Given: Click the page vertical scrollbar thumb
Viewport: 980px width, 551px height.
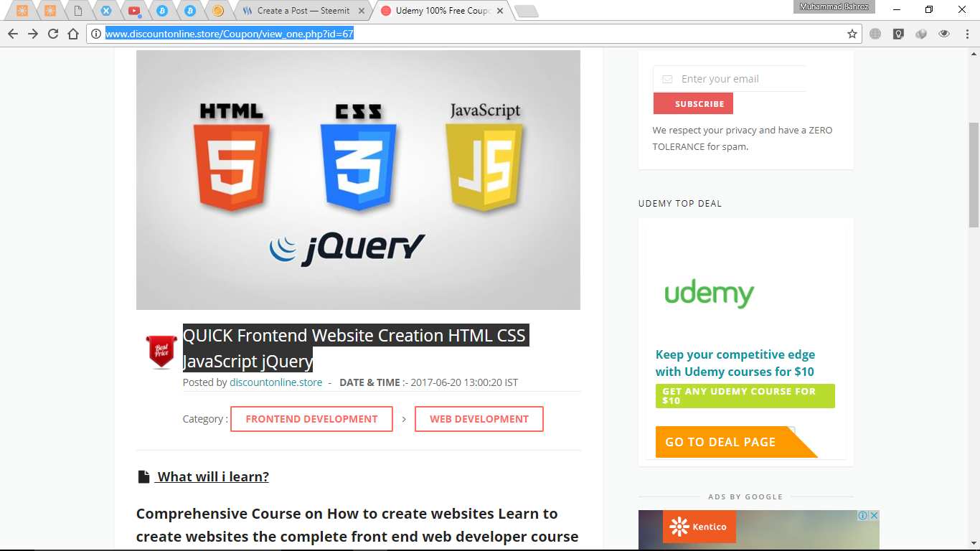Looking at the screenshot, I should [974, 174].
